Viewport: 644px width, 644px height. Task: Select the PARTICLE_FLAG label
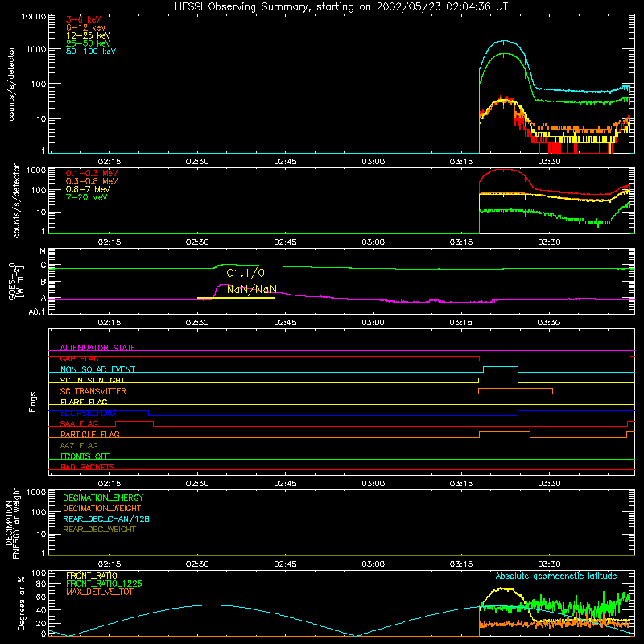click(x=90, y=434)
